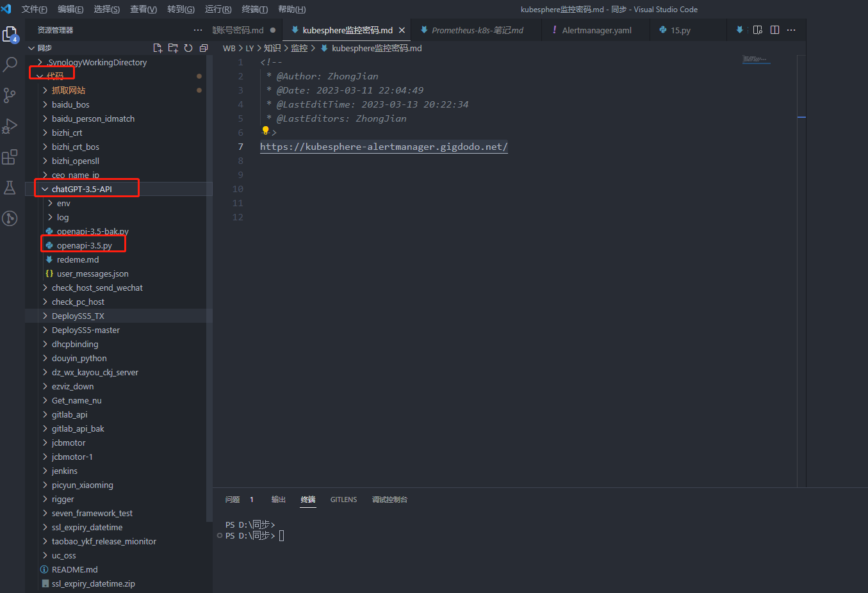
Task: Open the kubesphere-alertmanager.gigdodo.net link
Action: (x=384, y=147)
